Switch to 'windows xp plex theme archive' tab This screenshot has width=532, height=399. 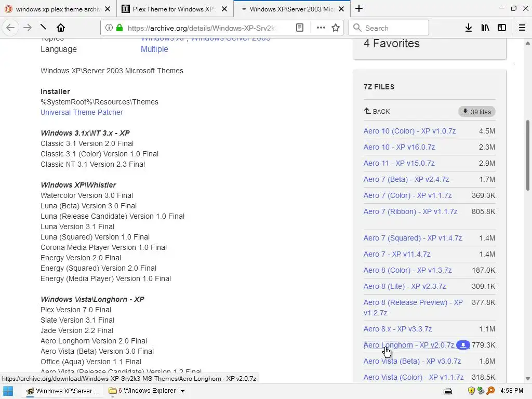pyautogui.click(x=58, y=9)
